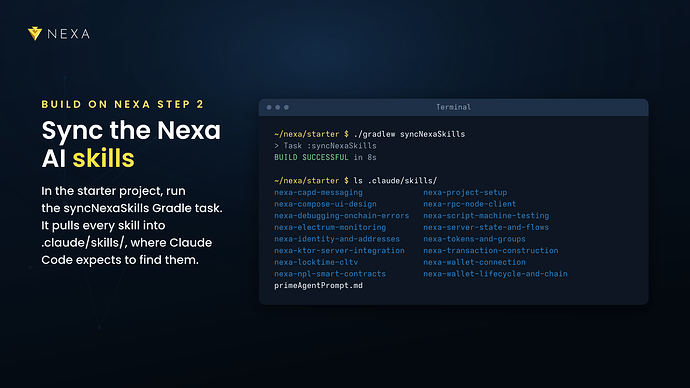Click the primeAgentPrompt.md file name
The image size is (690, 388).
pos(318,286)
